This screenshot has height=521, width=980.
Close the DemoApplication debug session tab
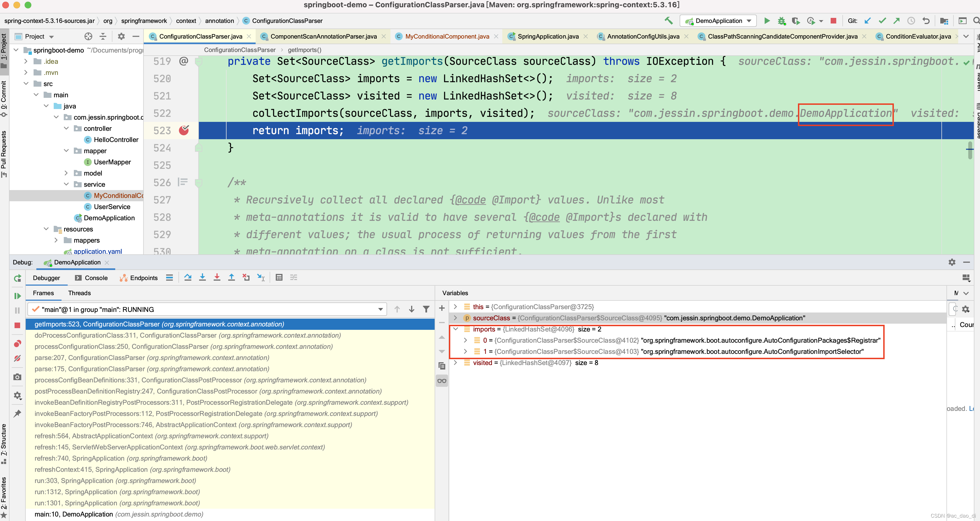tap(107, 262)
